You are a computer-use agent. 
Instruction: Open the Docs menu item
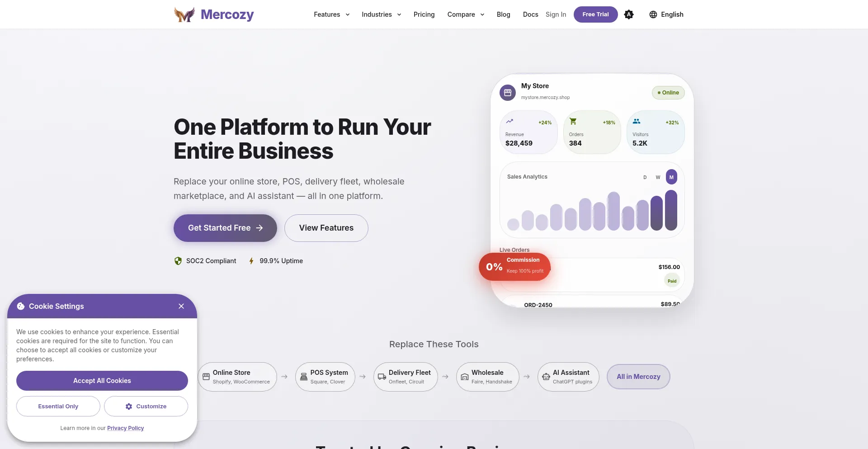531,14
